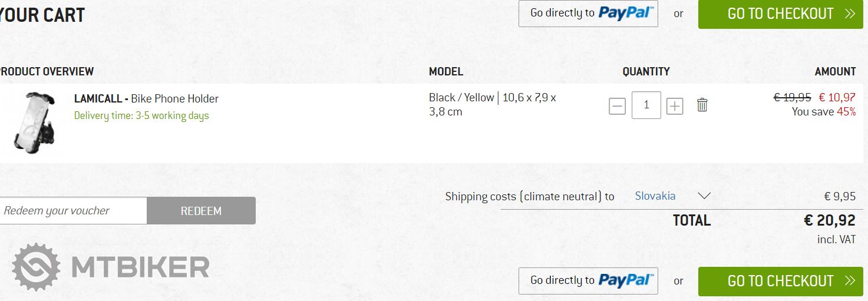
Task: Click the bottom checkout double-arrow icon
Action: [x=849, y=281]
